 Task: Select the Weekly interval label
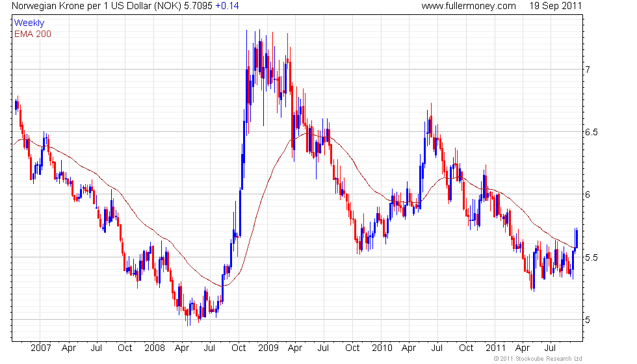[x=29, y=23]
